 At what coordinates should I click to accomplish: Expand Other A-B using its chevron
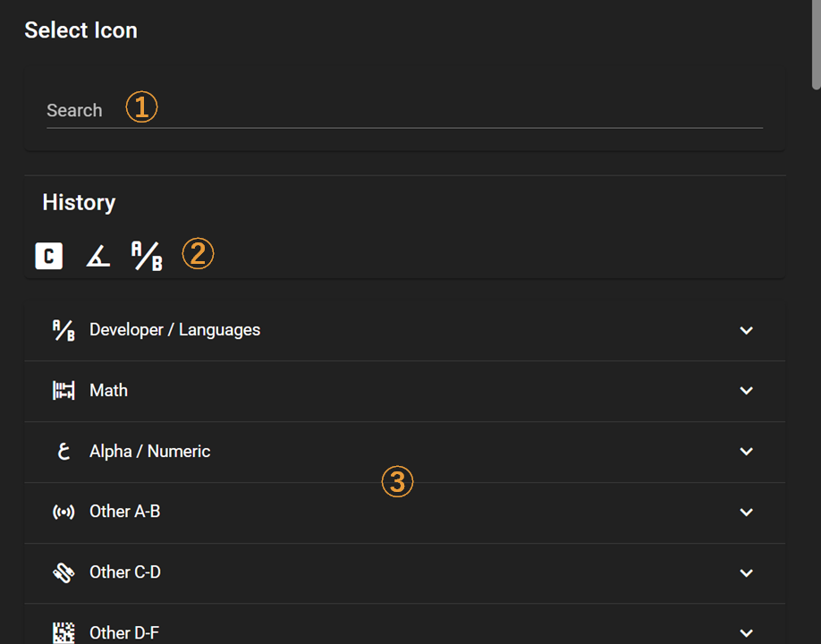746,512
